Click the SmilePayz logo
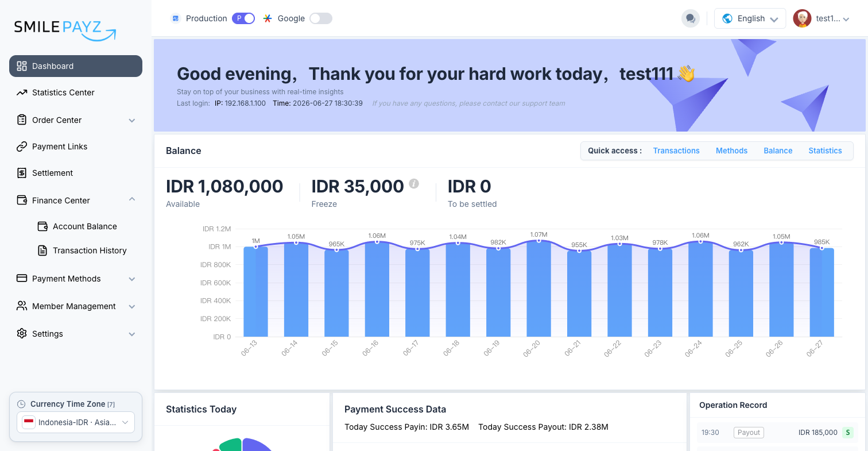Viewport: 868px width, 451px height. click(65, 30)
